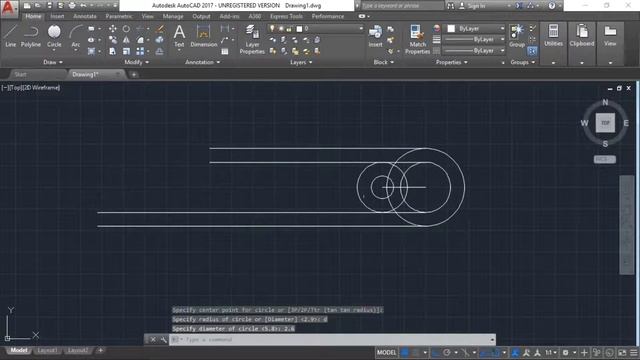Click the Insert block icon
The height and width of the screenshot is (360, 640).
pos(375,36)
